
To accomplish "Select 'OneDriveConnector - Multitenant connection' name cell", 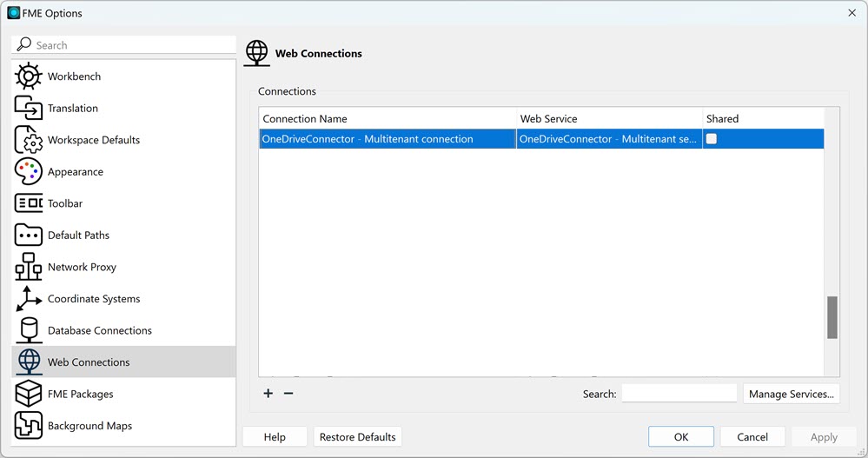I will (x=388, y=138).
